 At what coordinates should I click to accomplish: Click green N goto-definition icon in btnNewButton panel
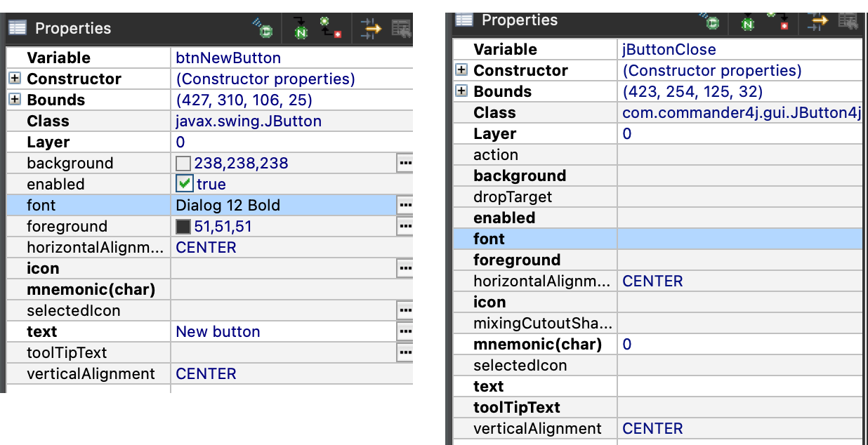301,29
